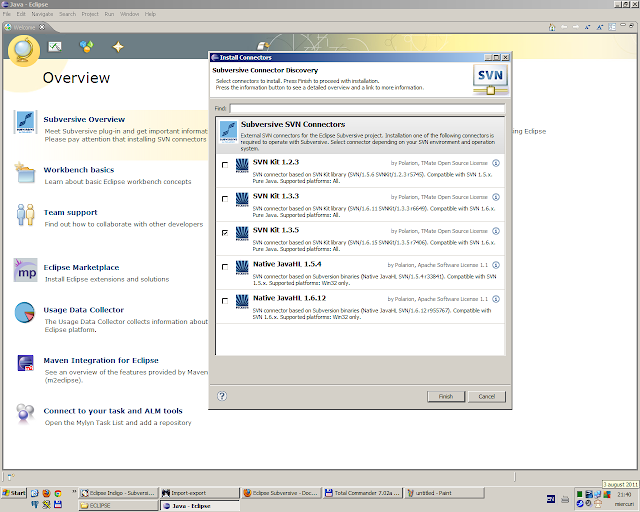Image resolution: width=640 pixels, height=512 pixels.
Task: Cancel the Install Connectors dialog
Action: pos(487,396)
